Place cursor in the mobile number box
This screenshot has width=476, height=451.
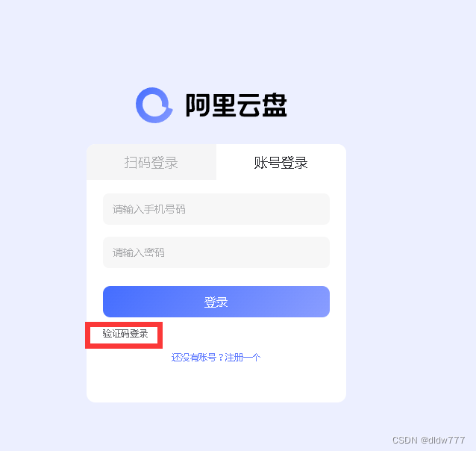point(216,209)
